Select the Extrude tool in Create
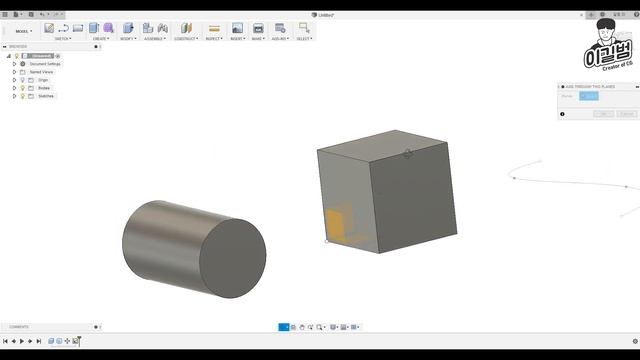Image resolution: width=640 pixels, height=360 pixels. (x=94, y=28)
